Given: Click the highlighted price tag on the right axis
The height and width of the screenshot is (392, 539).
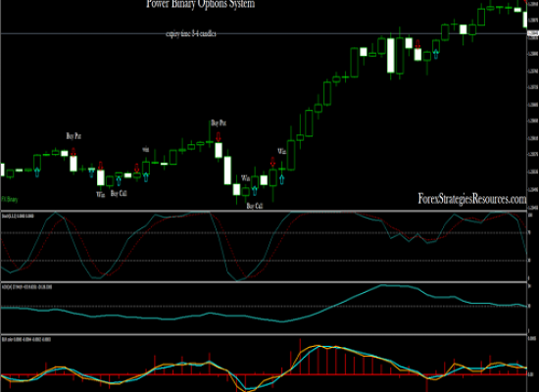Looking at the screenshot, I should pos(533,33).
